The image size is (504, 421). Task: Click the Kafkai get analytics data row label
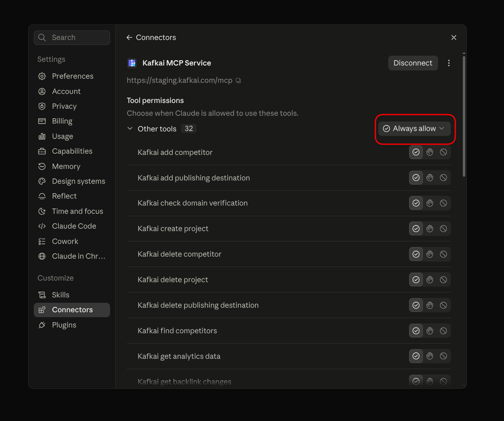(179, 356)
